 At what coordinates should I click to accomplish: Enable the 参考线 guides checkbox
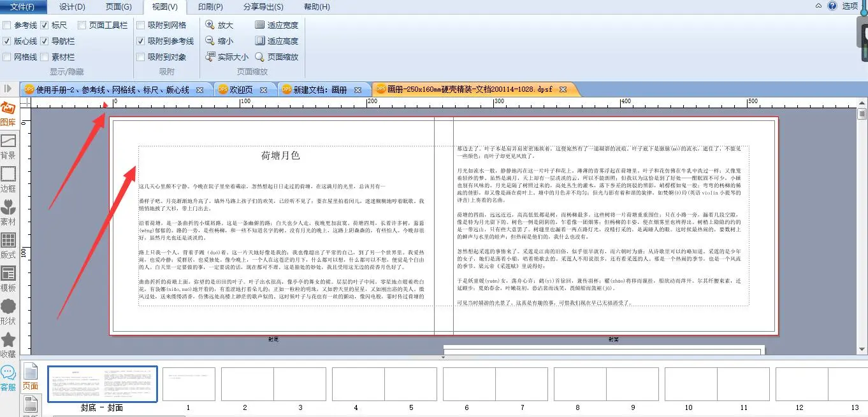[6, 25]
